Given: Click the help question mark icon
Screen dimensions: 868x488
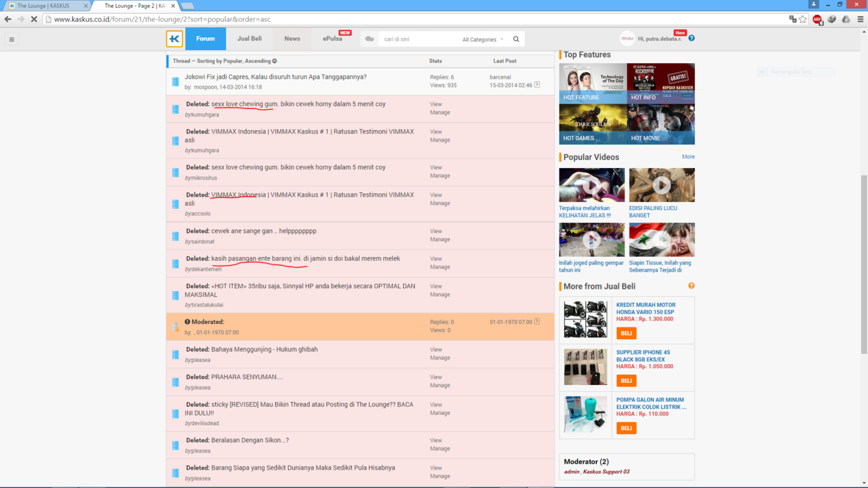Looking at the screenshot, I should pyautogui.click(x=691, y=38).
